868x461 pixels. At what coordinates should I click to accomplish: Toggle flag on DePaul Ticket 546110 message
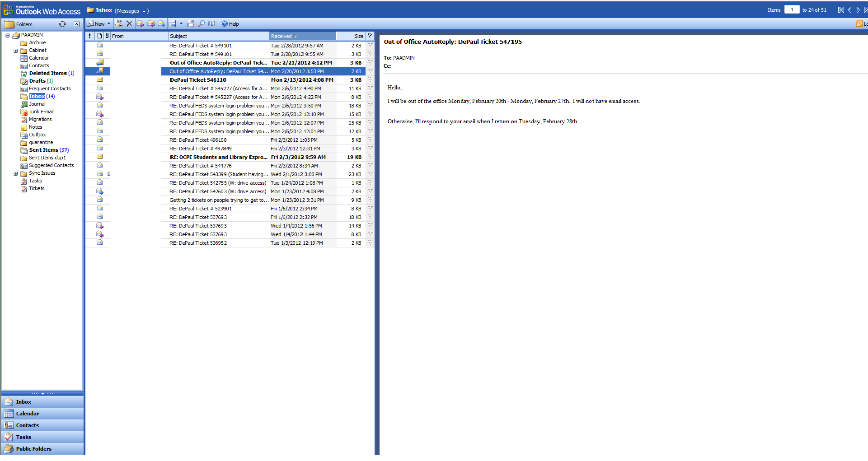pos(370,80)
